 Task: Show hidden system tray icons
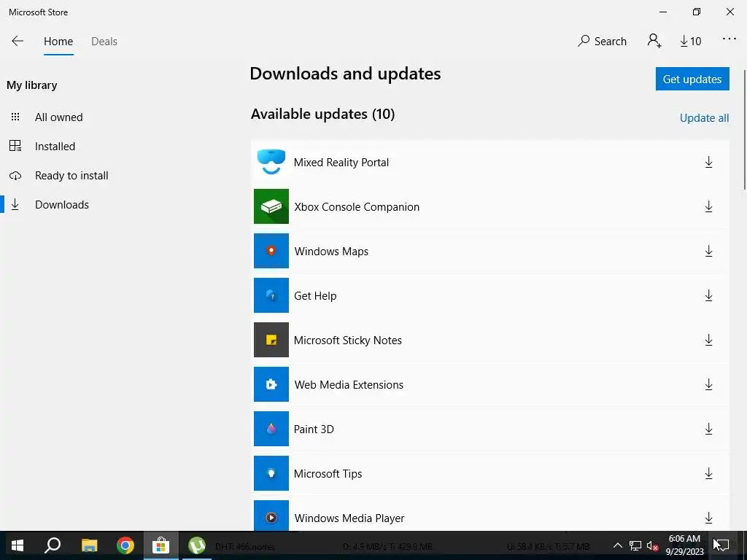coord(617,545)
